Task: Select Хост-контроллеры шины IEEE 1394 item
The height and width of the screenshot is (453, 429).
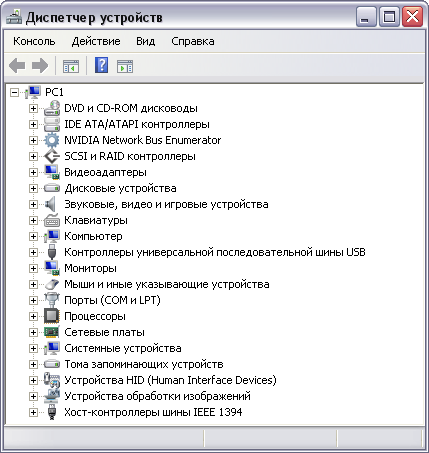Action: pos(153,412)
